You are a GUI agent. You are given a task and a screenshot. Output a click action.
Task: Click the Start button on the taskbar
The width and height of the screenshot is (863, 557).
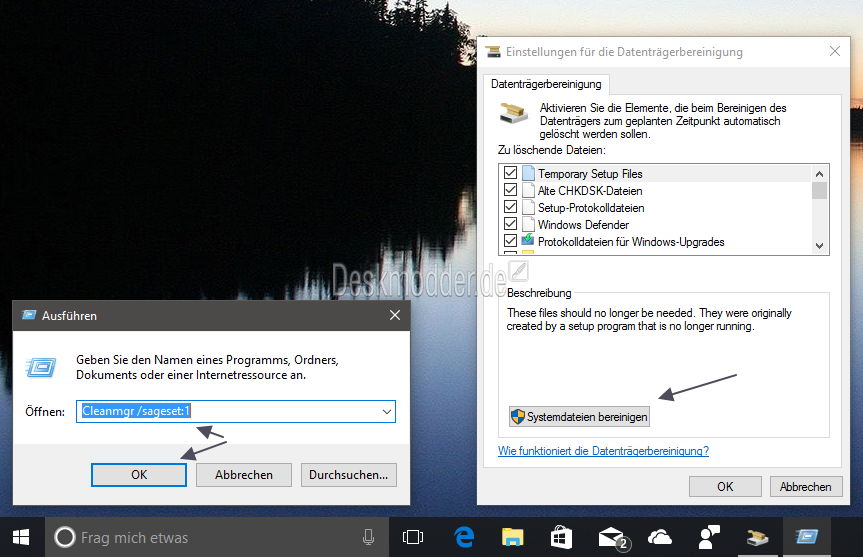21,537
